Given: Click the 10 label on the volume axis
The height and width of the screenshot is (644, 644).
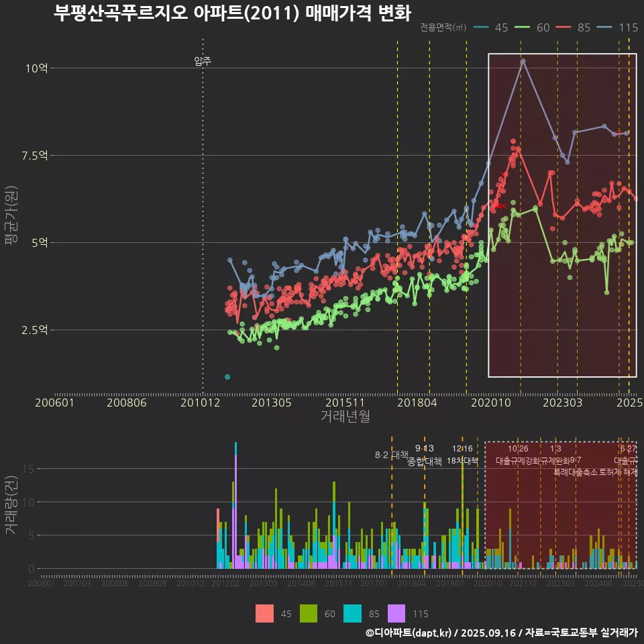Looking at the screenshot, I should tap(29, 502).
